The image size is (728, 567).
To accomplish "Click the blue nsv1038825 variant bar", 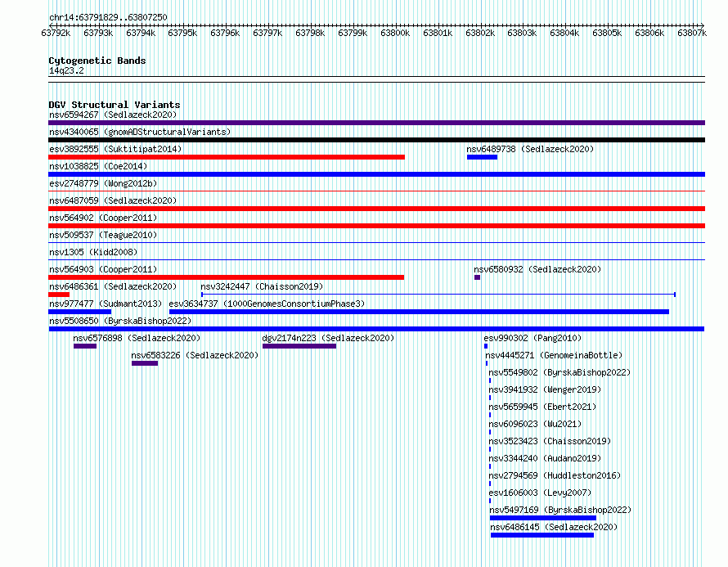I will coord(376,174).
